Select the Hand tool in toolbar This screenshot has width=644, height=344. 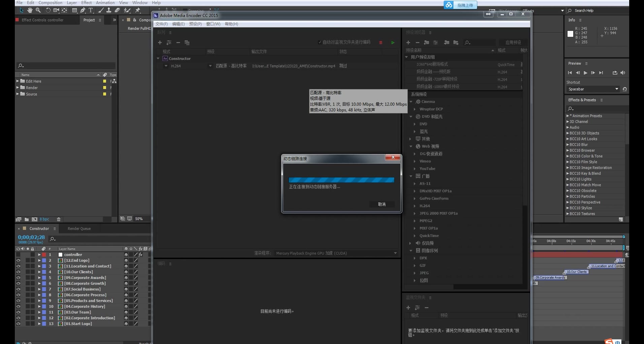30,10
